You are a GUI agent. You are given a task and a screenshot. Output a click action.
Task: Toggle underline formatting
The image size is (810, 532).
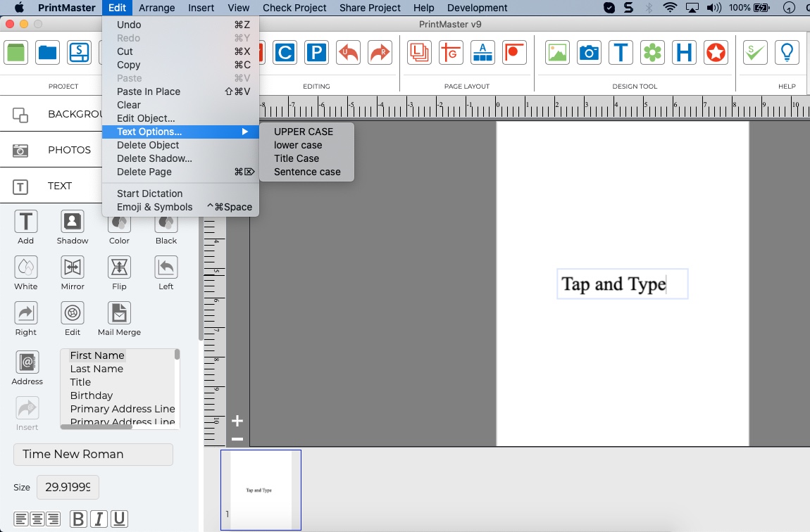coord(120,518)
